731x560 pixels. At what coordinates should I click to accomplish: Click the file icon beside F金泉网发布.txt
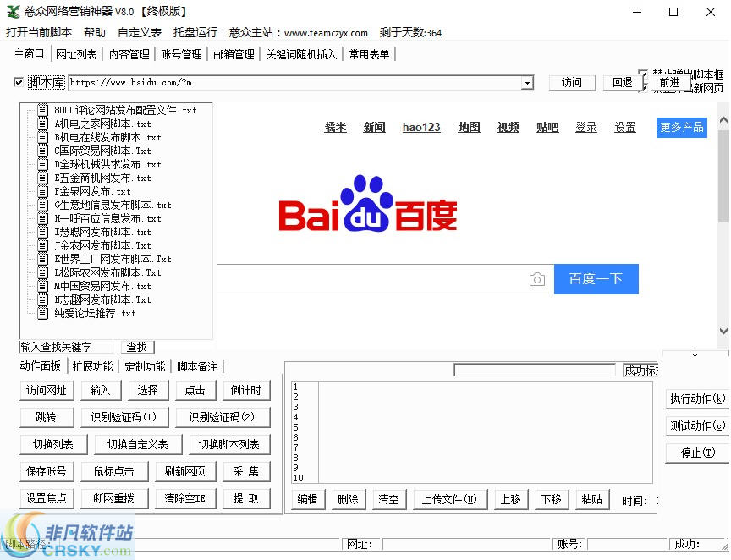click(x=42, y=191)
